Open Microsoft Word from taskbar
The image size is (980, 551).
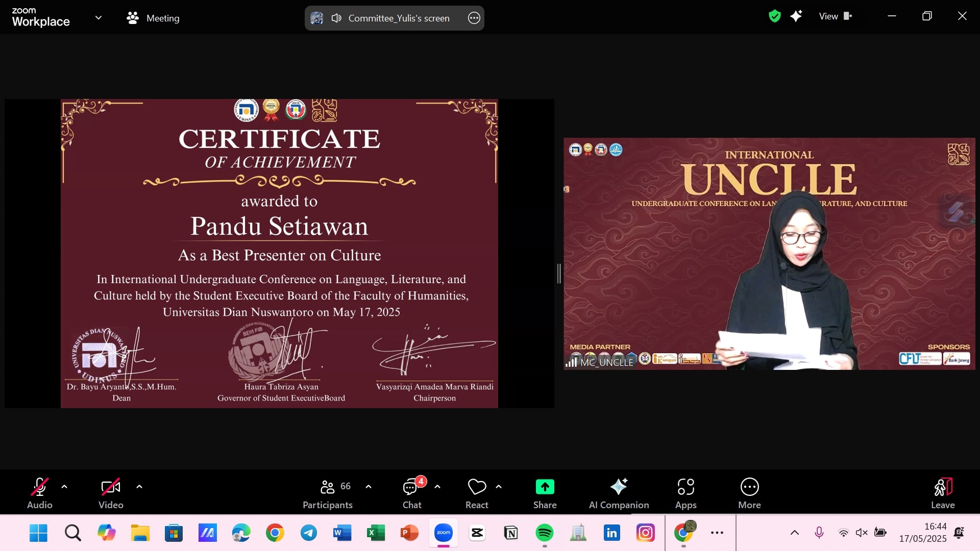(342, 533)
